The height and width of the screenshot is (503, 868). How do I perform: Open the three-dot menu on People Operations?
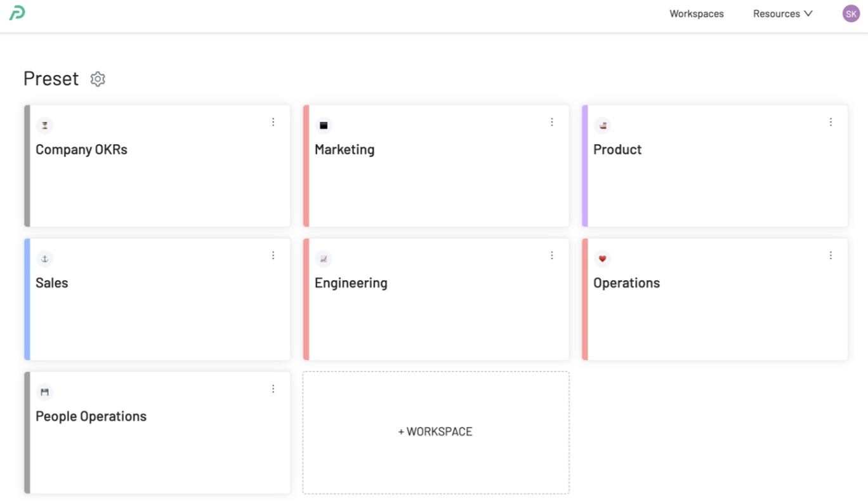click(273, 389)
